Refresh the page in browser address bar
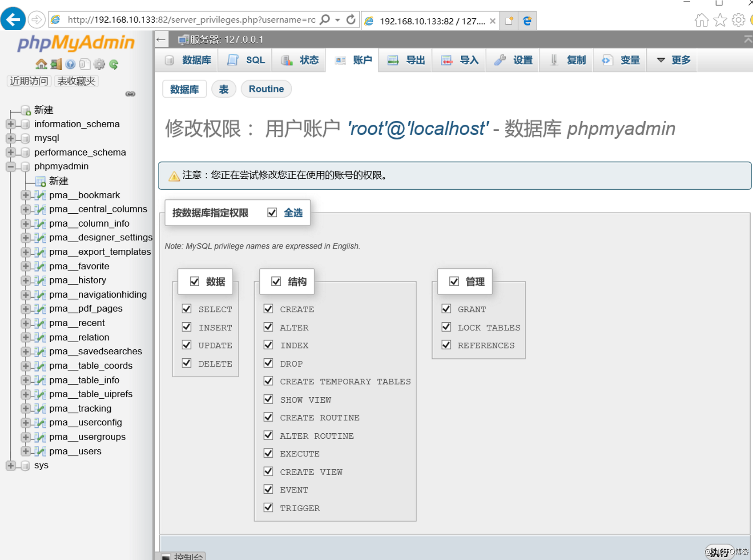Screen dimensions: 753x560 [x=351, y=20]
